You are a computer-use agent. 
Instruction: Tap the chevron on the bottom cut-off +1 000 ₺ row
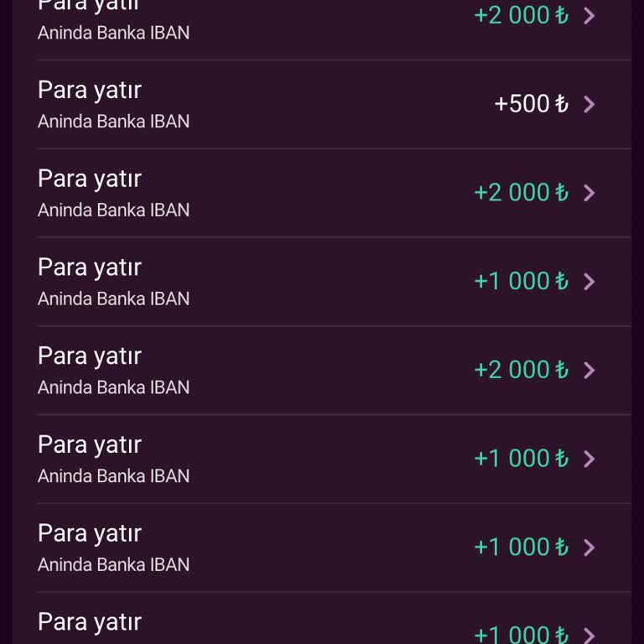coord(589,635)
